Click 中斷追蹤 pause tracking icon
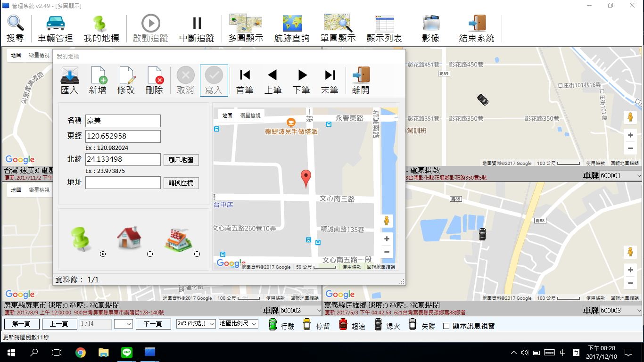The height and width of the screenshot is (362, 644). [x=197, y=24]
